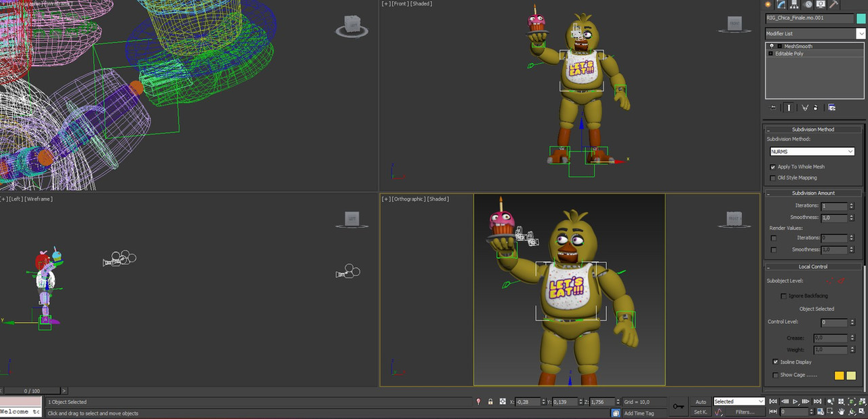Collapse the Subdivision Amount rollout
Screen dimensions: 868x419
813,193
